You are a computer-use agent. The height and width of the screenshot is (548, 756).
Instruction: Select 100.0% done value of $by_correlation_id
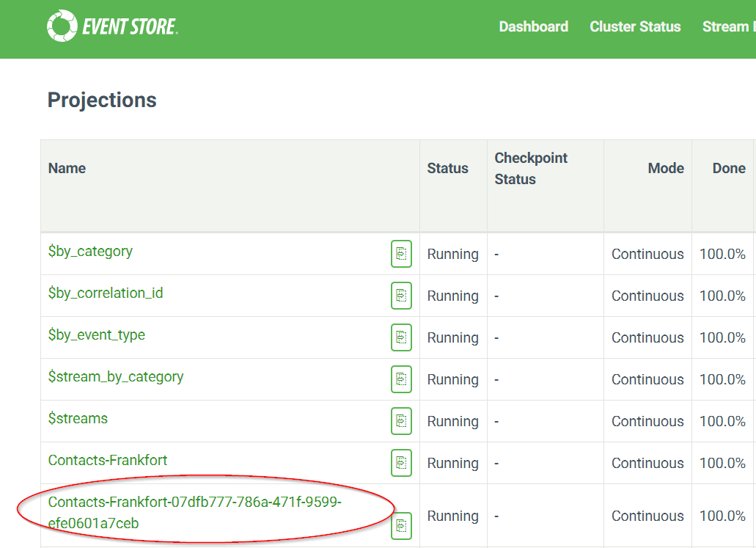[x=722, y=296]
